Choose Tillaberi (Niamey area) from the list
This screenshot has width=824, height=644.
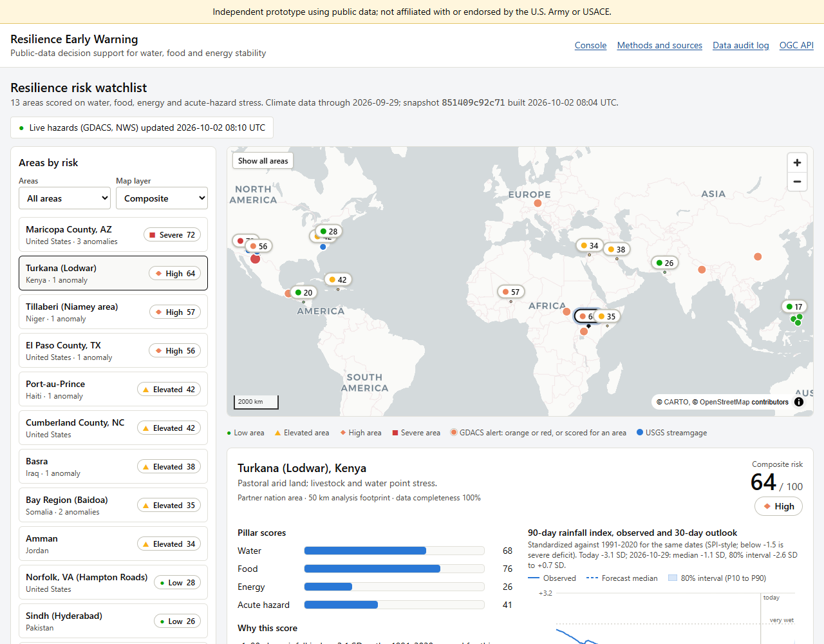tap(113, 312)
